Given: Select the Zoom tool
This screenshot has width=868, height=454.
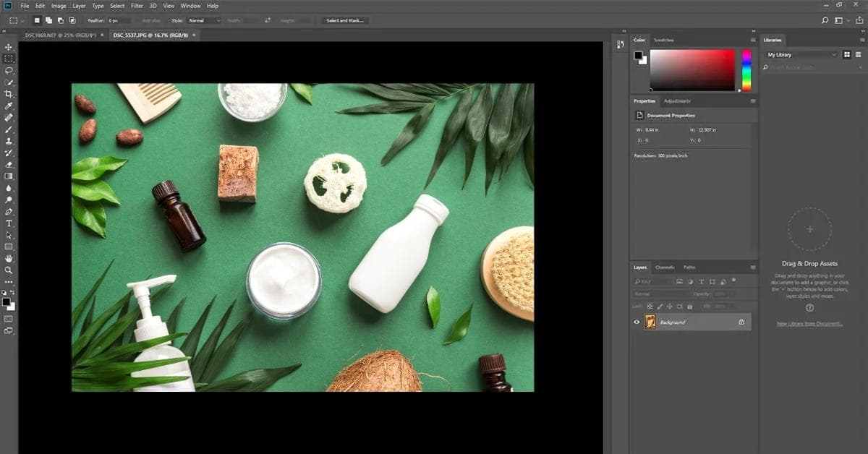Looking at the screenshot, I should pos(9,270).
